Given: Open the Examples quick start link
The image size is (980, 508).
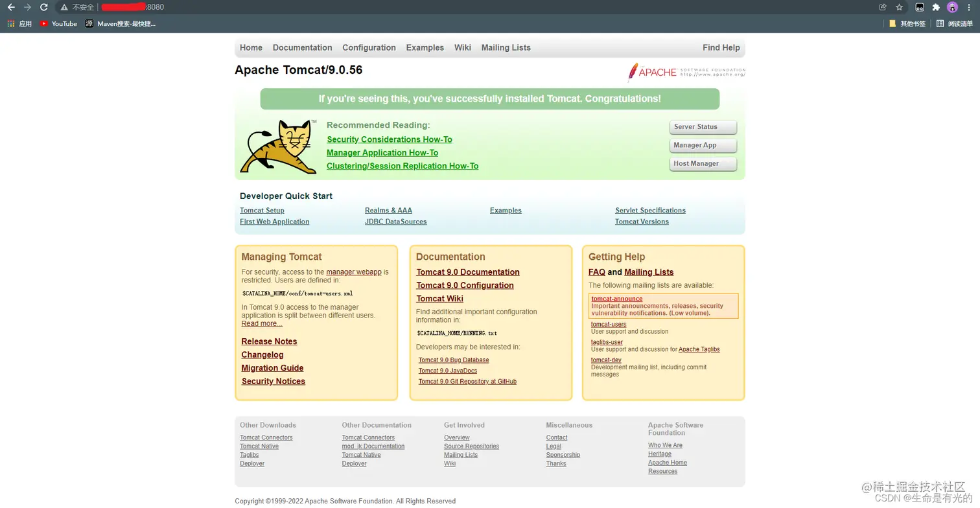Looking at the screenshot, I should point(506,211).
